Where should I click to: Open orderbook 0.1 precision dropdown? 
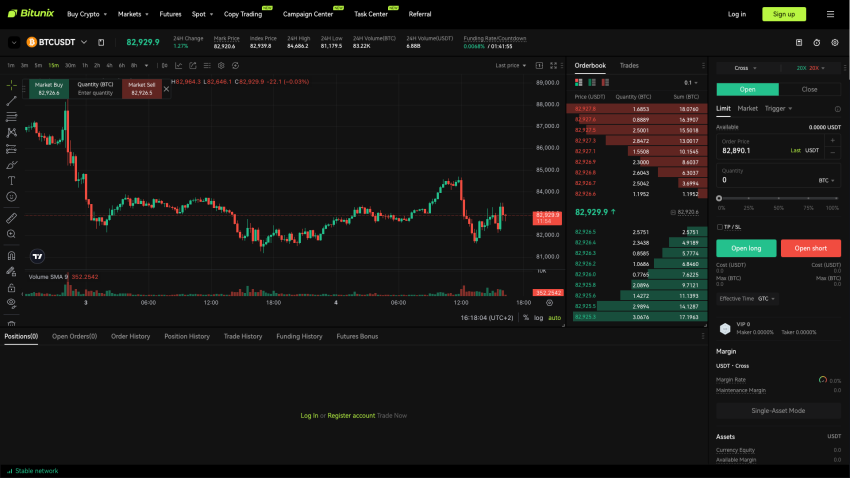pos(691,83)
